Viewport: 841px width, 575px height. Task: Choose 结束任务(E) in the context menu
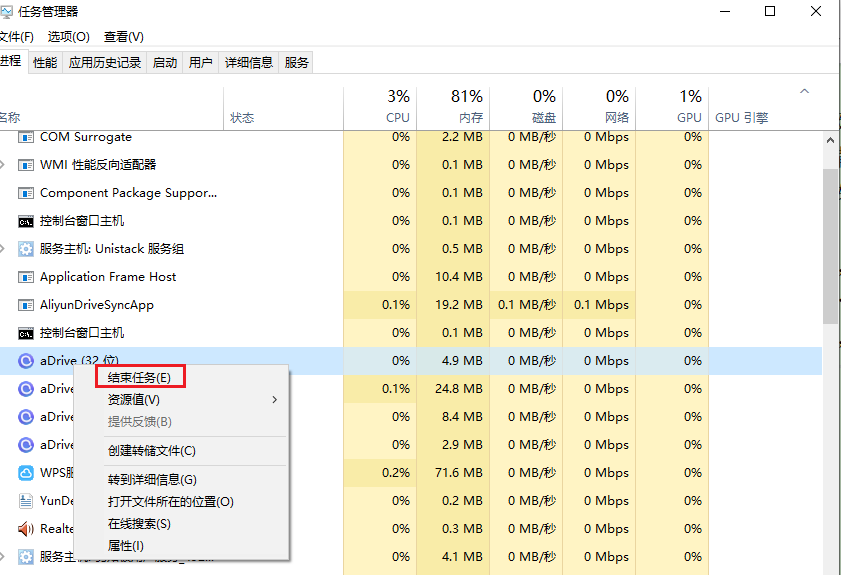click(139, 378)
